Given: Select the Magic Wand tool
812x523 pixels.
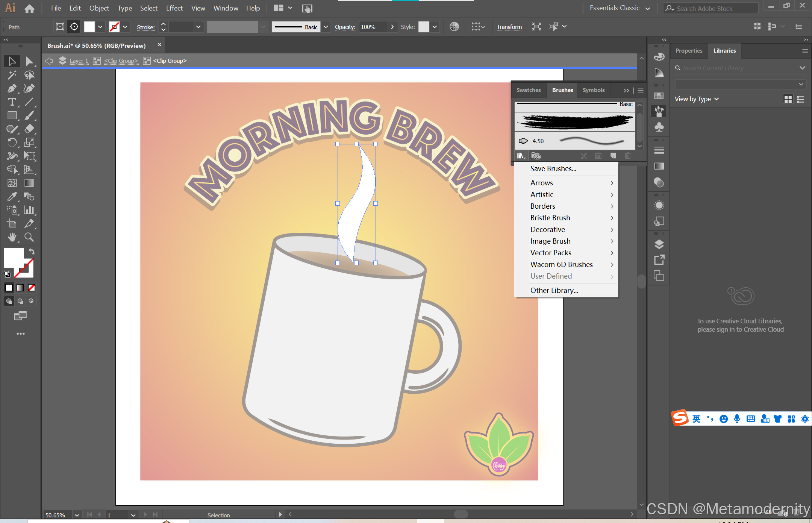Looking at the screenshot, I should pos(12,75).
